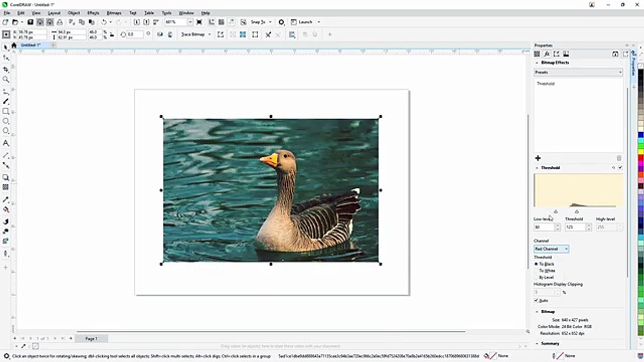Open the Presets dropdown in Bitmap Effects
Image resolution: width=644 pixels, height=362 pixels.
pyautogui.click(x=579, y=72)
